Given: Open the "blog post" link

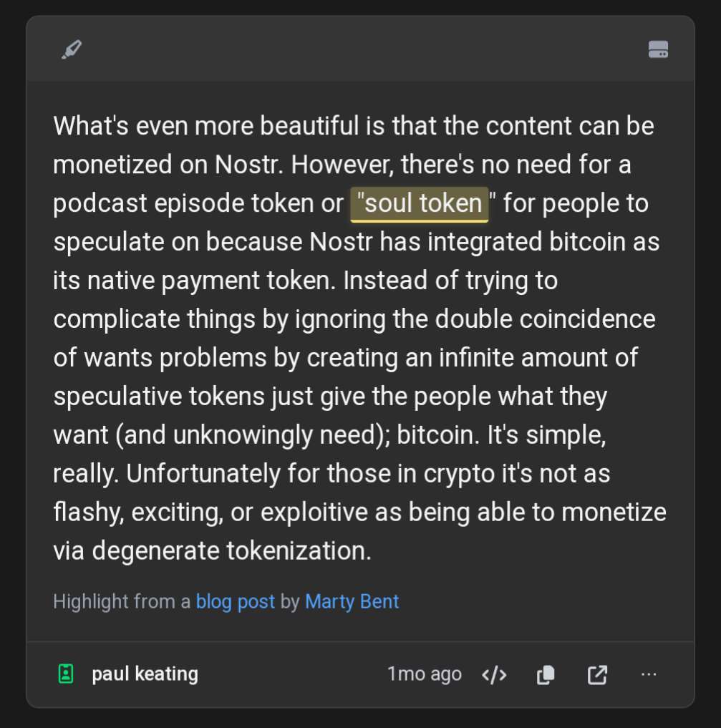Looking at the screenshot, I should click(235, 601).
